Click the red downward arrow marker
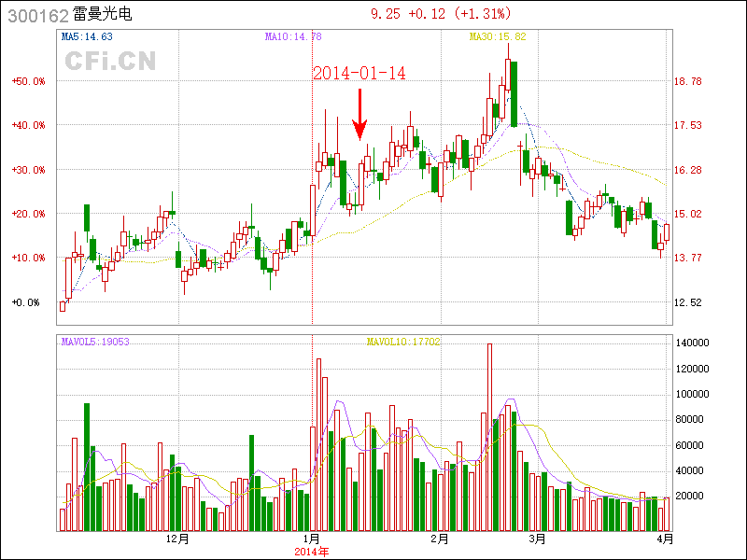 point(360,114)
